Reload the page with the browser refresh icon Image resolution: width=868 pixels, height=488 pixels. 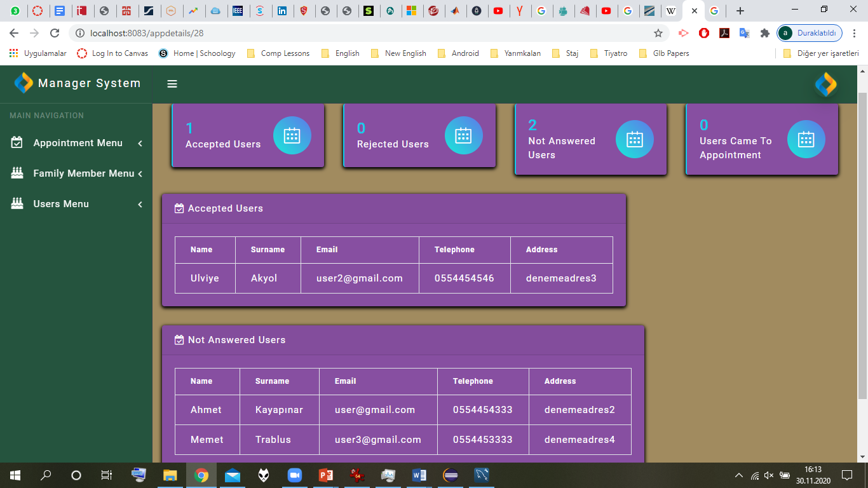pyautogui.click(x=55, y=33)
